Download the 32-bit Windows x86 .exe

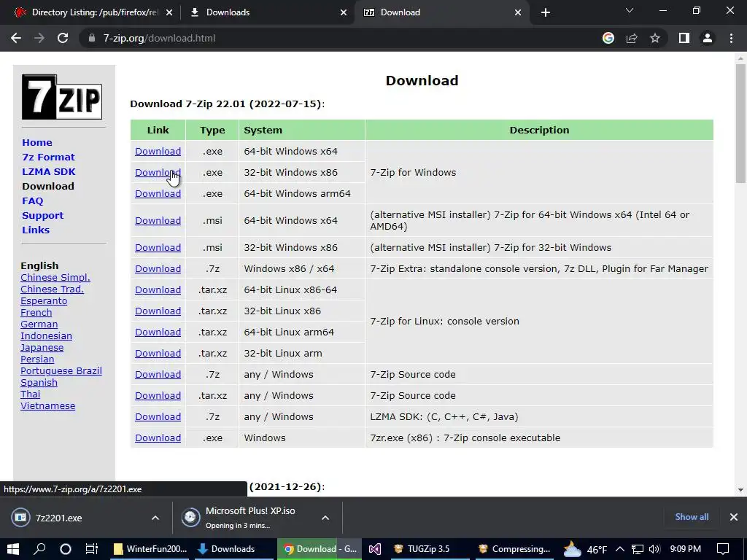point(158,172)
